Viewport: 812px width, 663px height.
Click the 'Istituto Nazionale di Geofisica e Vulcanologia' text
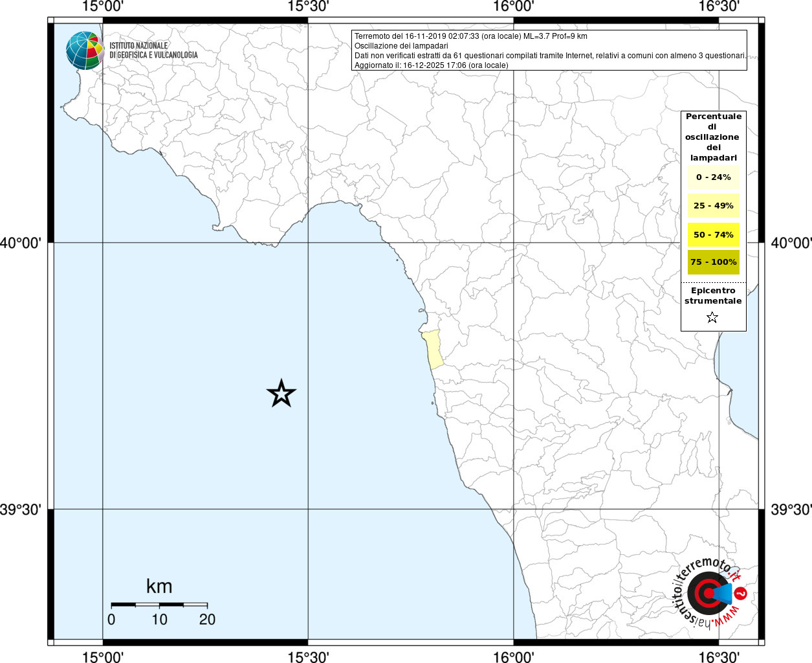click(x=153, y=51)
